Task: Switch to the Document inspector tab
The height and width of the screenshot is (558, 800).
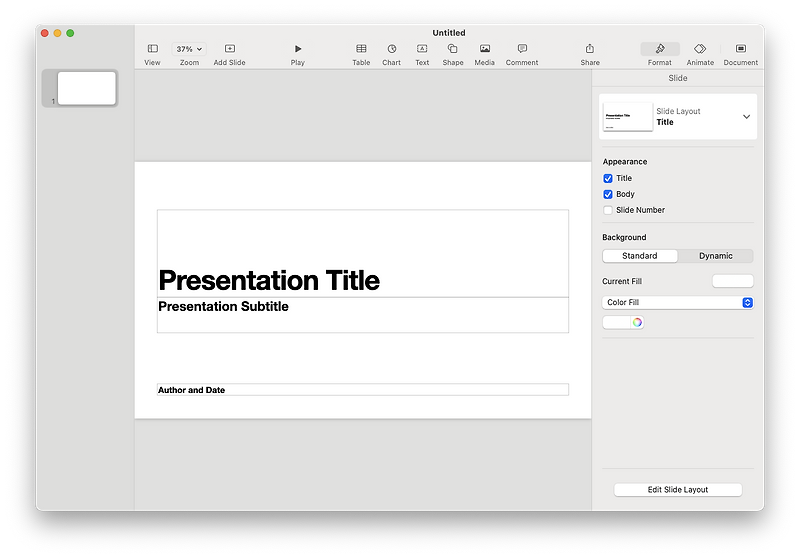Action: (741, 49)
